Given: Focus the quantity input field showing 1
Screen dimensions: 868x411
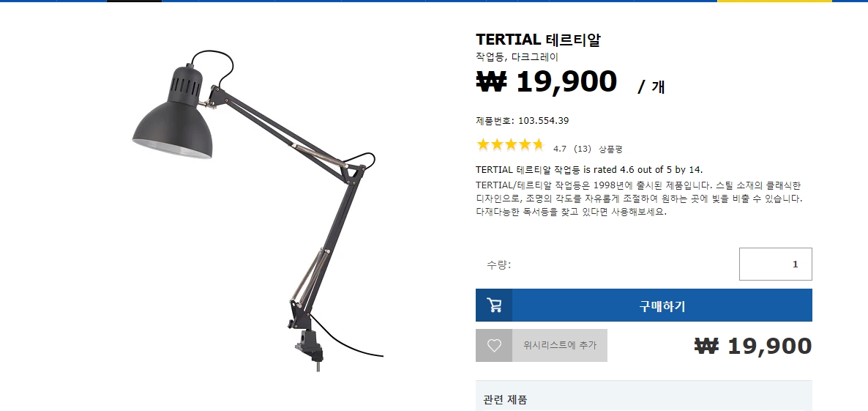Looking at the screenshot, I should 776,264.
